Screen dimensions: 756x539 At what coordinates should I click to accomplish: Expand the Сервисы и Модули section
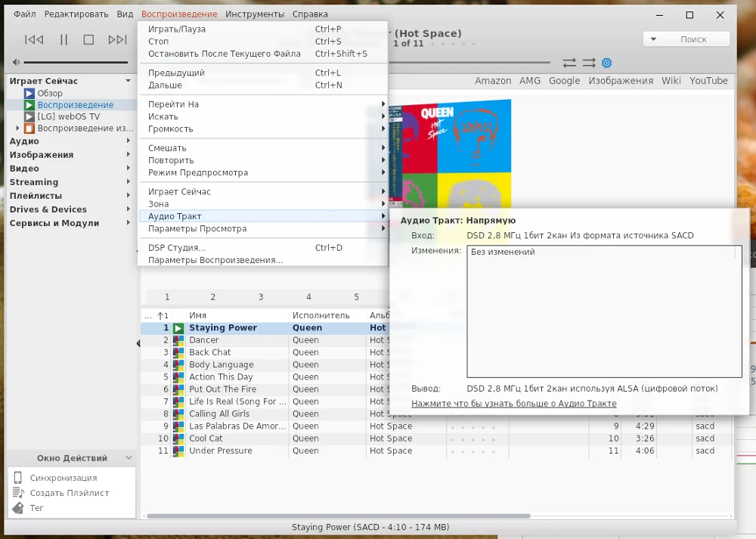click(x=129, y=223)
